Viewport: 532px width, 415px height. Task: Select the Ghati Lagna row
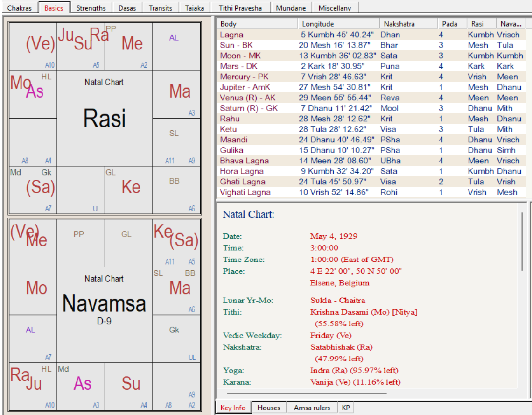tap(371, 182)
